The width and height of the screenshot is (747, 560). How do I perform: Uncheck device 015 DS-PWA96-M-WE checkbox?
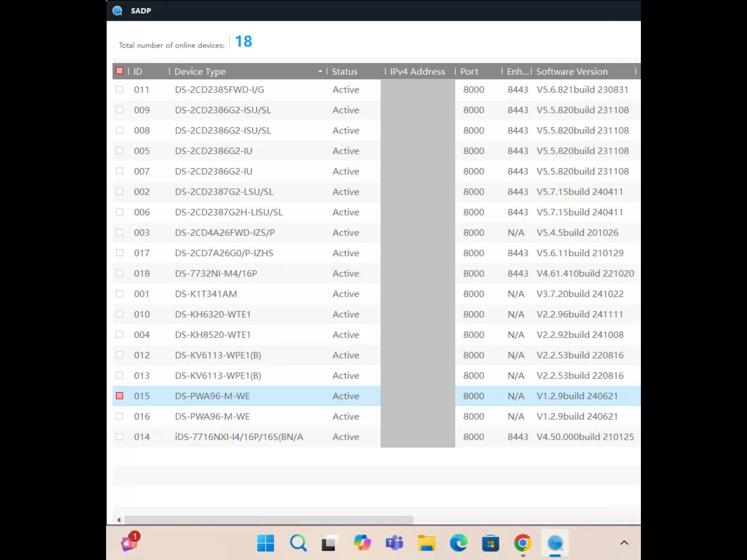[119, 396]
